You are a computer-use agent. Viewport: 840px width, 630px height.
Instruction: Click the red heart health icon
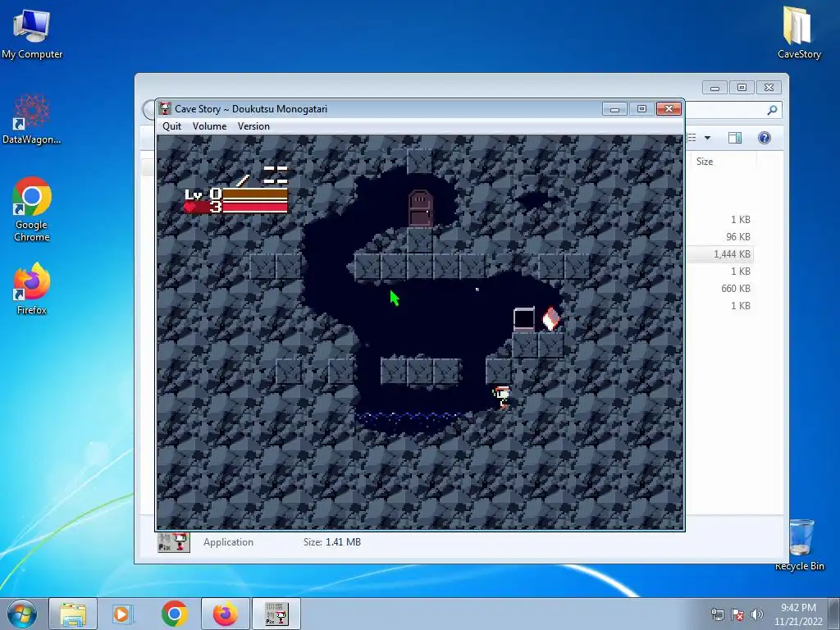[190, 208]
